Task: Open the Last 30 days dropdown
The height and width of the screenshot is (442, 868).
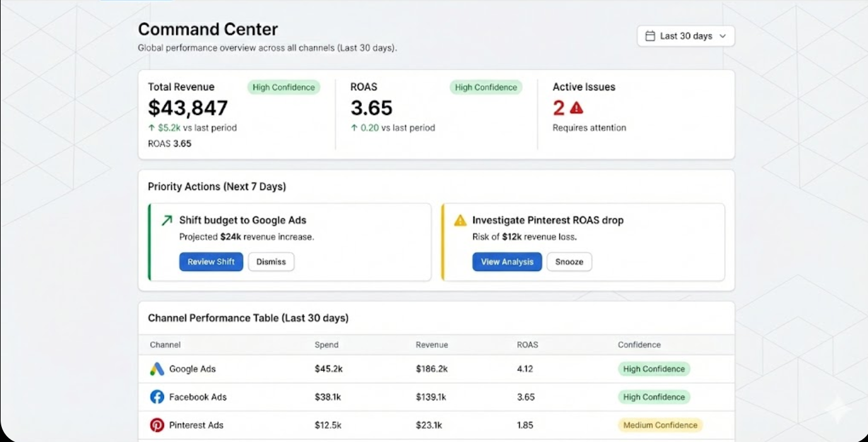Action: tap(686, 36)
